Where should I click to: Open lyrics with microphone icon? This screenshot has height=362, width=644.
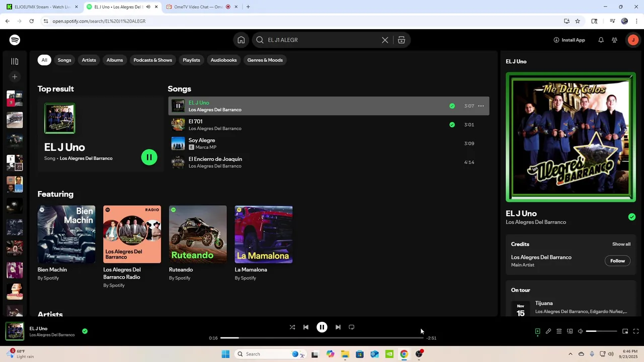pyautogui.click(x=548, y=331)
